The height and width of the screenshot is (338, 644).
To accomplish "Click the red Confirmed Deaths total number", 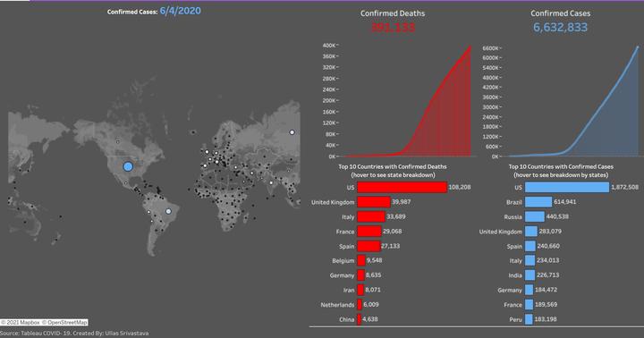I will click(393, 28).
